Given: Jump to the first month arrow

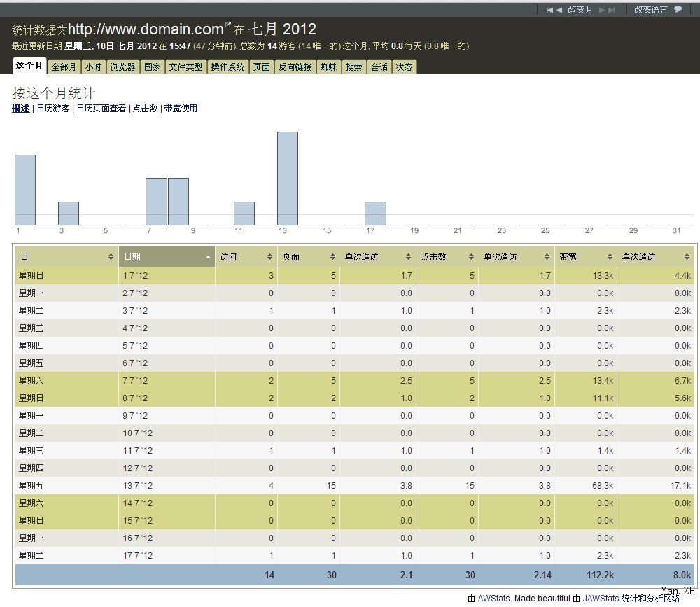Looking at the screenshot, I should pos(549,10).
